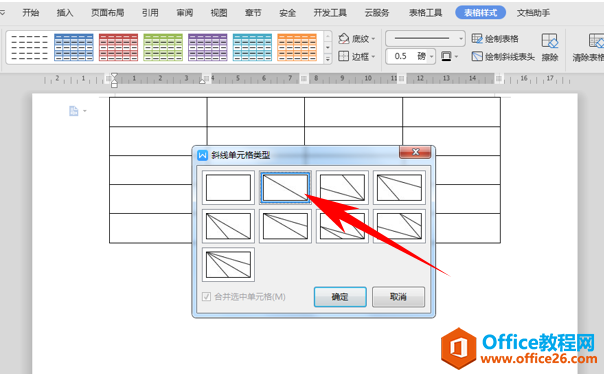The image size is (604, 376).
Task: Confirm with the 确定 button
Action: (340, 297)
